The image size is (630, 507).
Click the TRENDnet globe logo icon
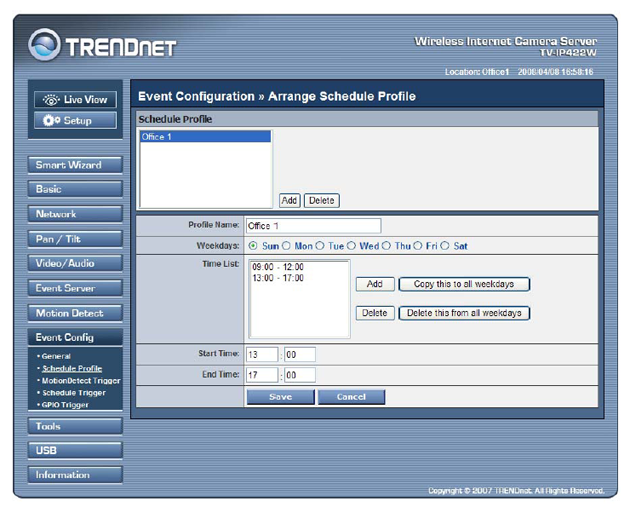(44, 45)
